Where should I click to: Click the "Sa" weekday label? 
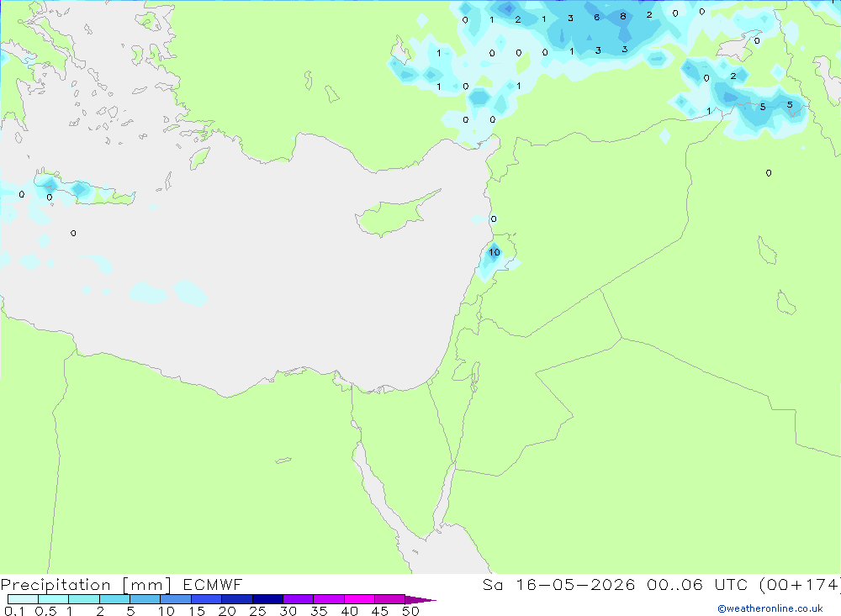coord(492,584)
